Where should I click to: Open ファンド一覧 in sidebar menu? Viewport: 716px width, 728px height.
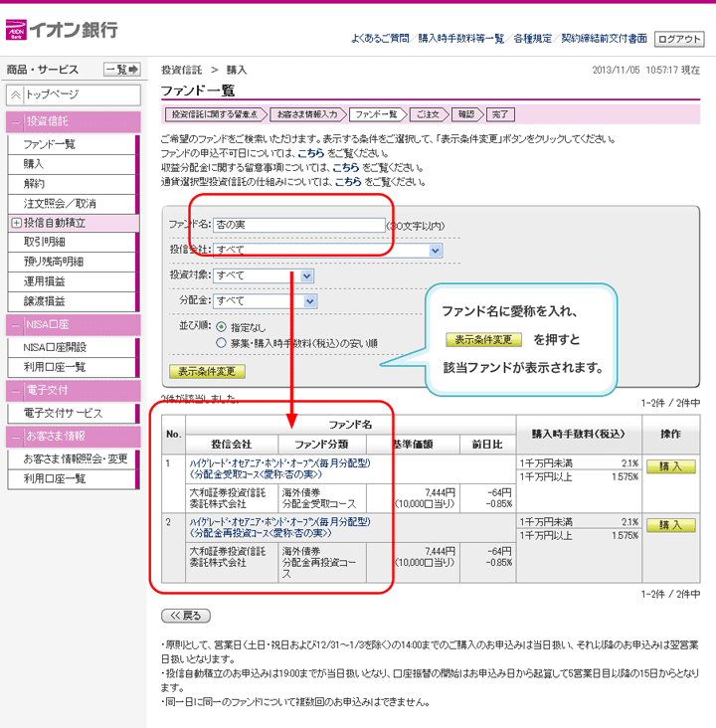pos(72,144)
